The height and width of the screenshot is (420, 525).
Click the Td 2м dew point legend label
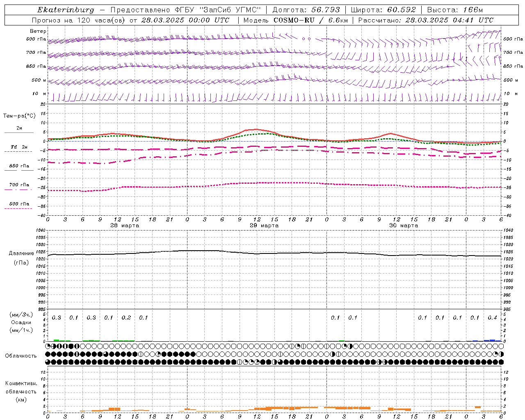pyautogui.click(x=19, y=147)
